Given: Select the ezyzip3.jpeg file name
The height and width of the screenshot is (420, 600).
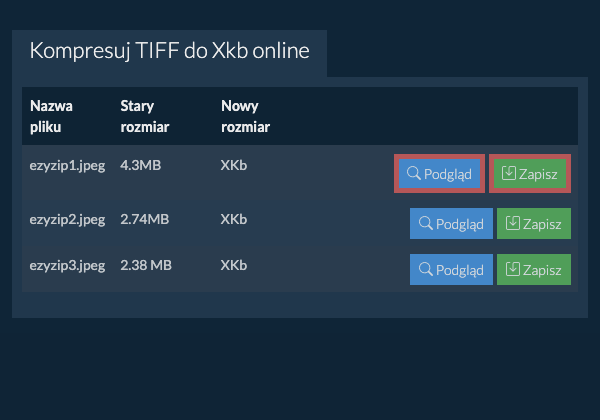Looking at the screenshot, I should (67, 265).
